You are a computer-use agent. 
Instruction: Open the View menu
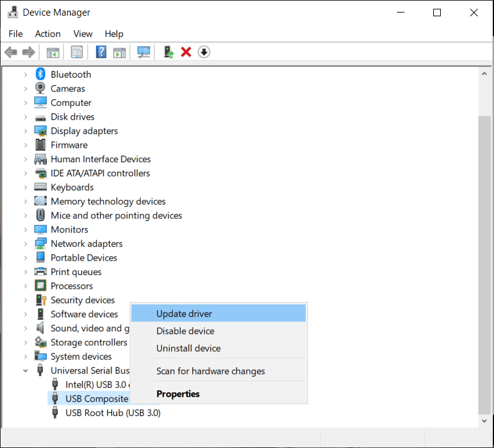(x=83, y=34)
